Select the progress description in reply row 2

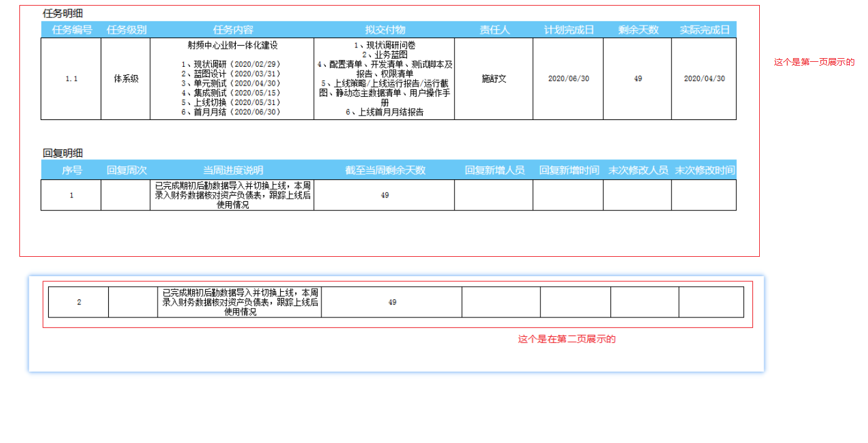[x=240, y=302]
